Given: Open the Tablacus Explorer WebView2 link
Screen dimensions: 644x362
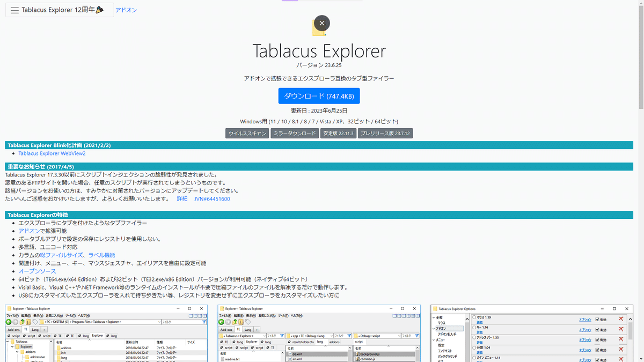Looking at the screenshot, I should tap(52, 153).
